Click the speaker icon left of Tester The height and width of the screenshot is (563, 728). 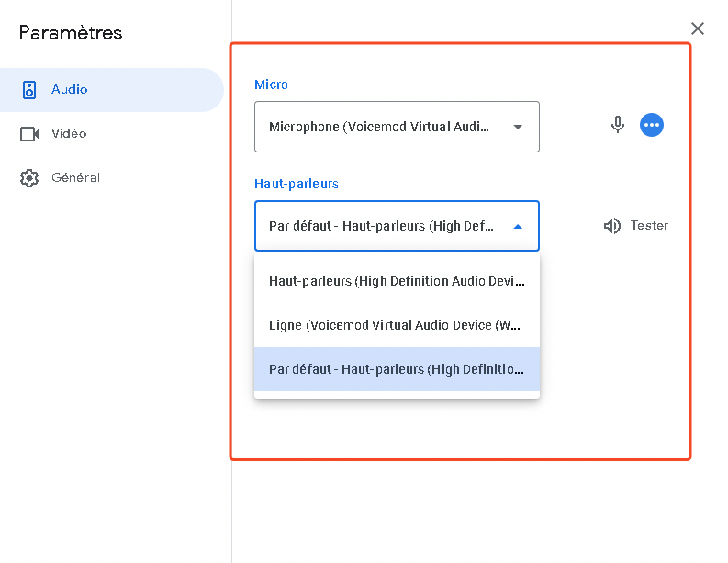pyautogui.click(x=612, y=226)
